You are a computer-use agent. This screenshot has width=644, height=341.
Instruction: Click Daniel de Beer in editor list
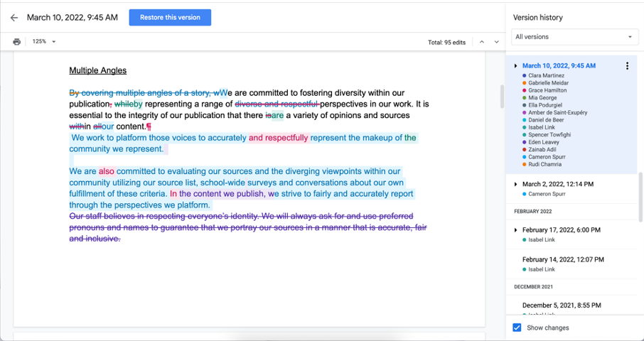(x=546, y=120)
